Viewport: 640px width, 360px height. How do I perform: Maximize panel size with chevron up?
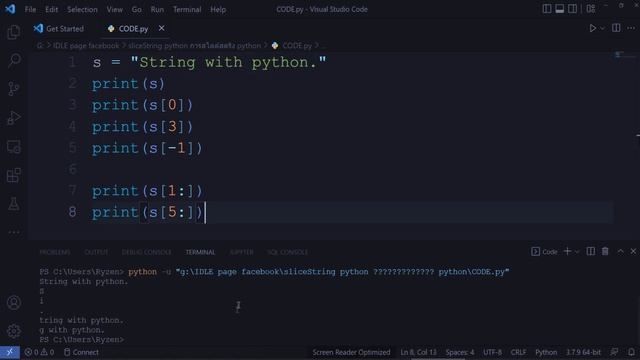click(620, 251)
